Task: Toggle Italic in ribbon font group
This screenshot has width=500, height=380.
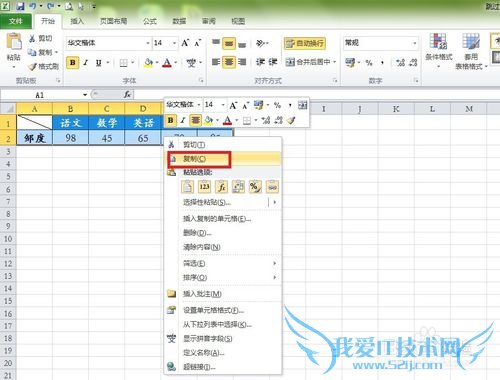Action: tap(86, 63)
